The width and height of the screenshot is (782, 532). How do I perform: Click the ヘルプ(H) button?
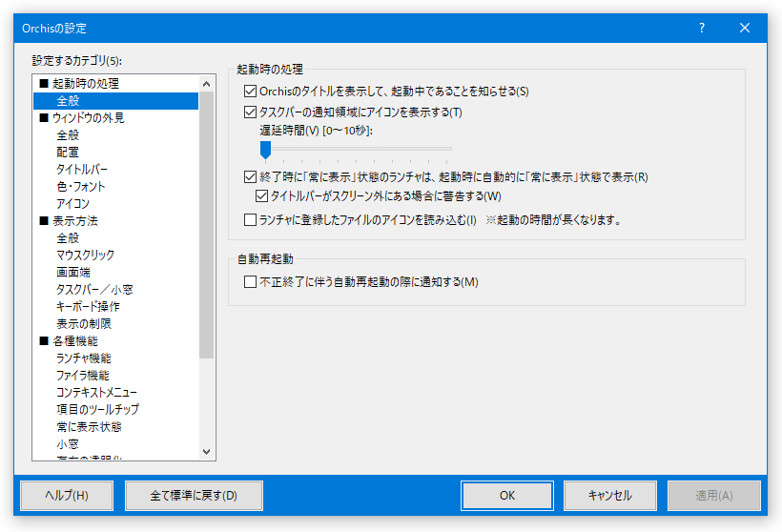point(67,496)
